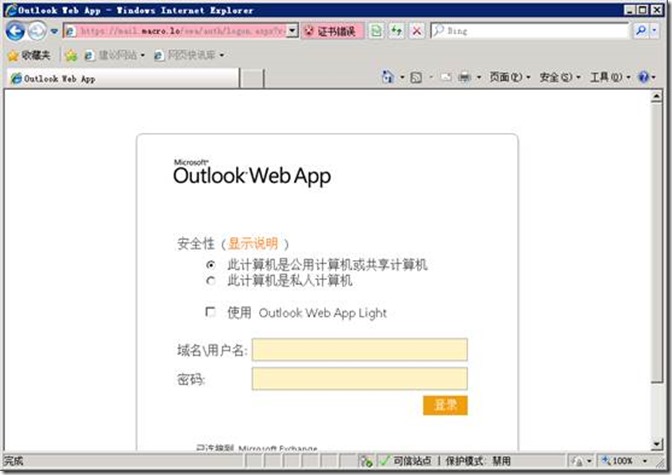The height and width of the screenshot is (475, 672).
Task: Select the private computer radio option
Action: coord(210,281)
